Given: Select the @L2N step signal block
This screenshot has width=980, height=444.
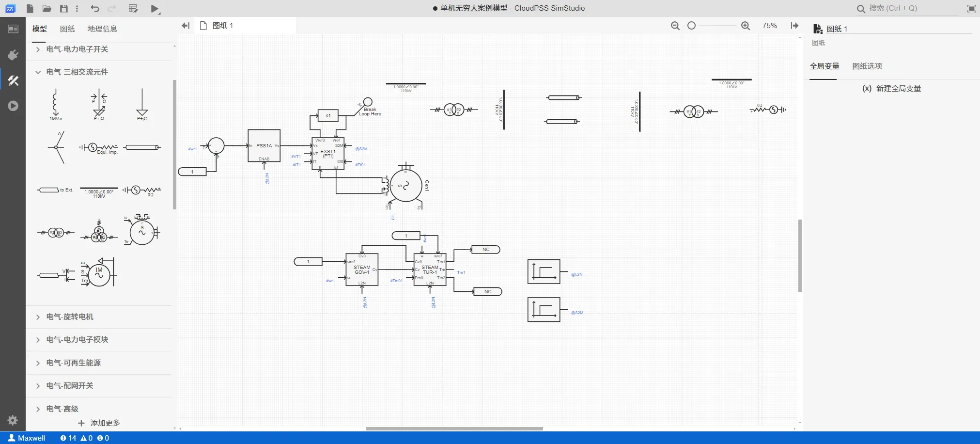Looking at the screenshot, I should click(x=544, y=271).
